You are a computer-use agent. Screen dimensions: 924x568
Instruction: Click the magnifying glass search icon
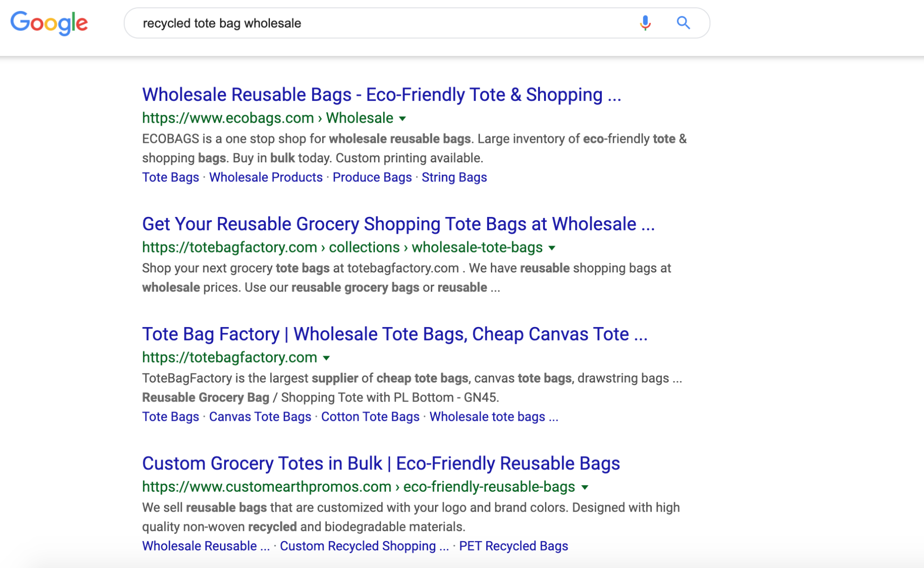[683, 23]
